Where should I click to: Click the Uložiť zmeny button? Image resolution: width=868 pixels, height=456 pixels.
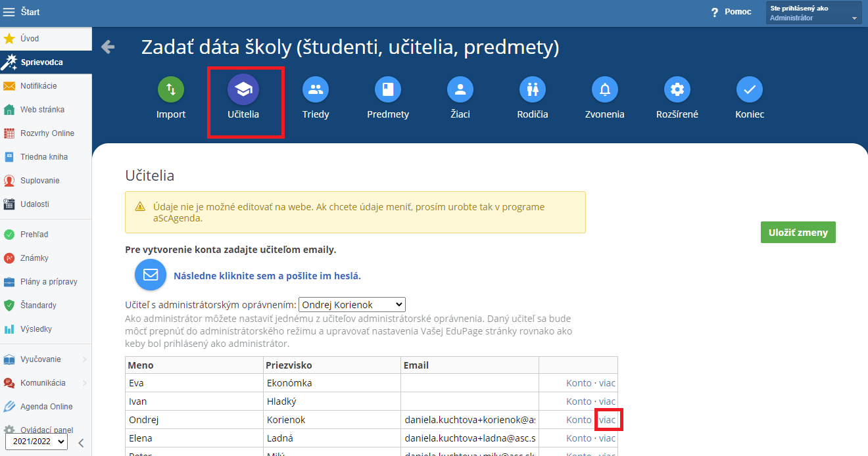pyautogui.click(x=798, y=233)
